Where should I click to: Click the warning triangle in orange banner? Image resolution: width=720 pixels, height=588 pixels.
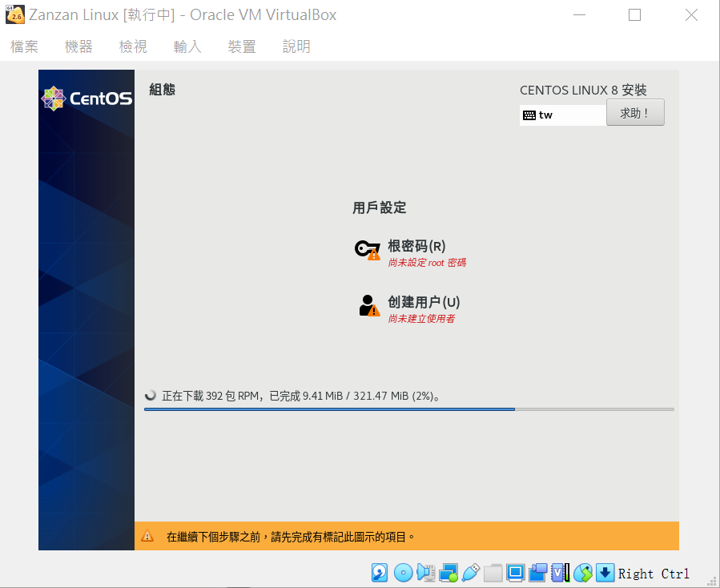[x=147, y=536]
